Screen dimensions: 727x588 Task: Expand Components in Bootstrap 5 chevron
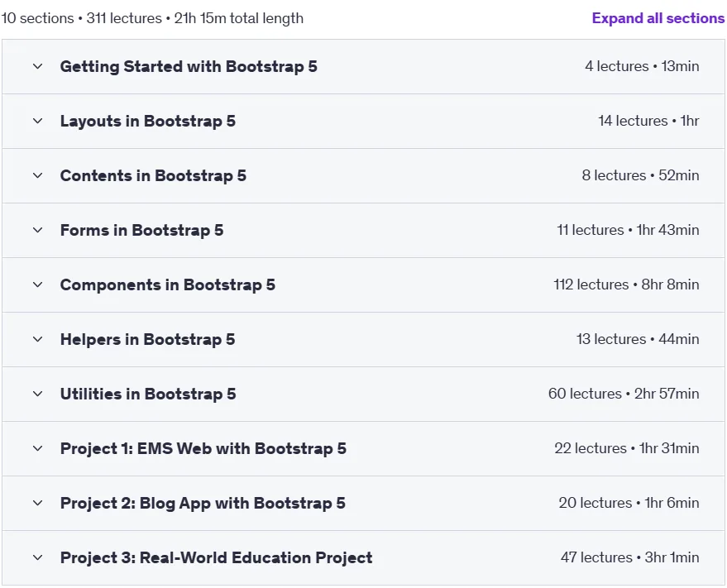pyautogui.click(x=38, y=284)
